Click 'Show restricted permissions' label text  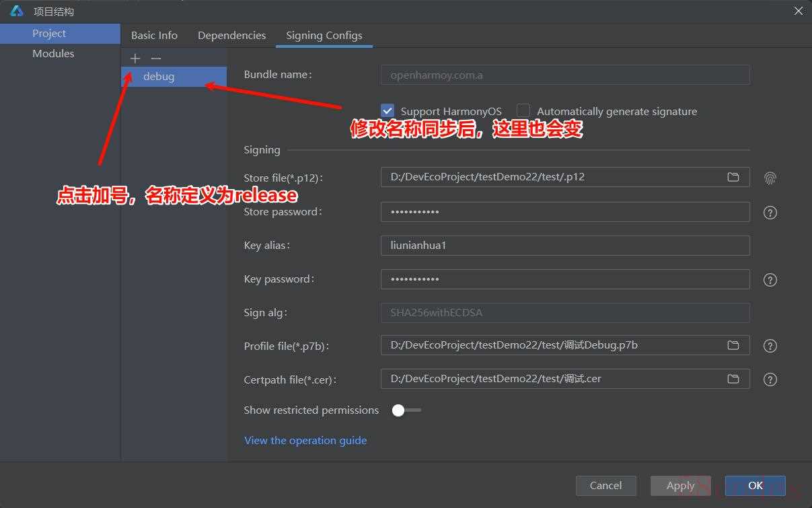[x=311, y=410]
